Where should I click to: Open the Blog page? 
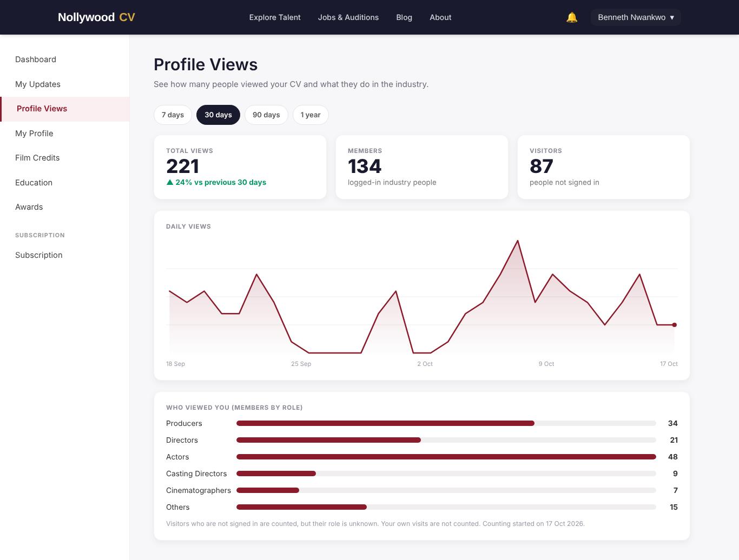coord(404,17)
